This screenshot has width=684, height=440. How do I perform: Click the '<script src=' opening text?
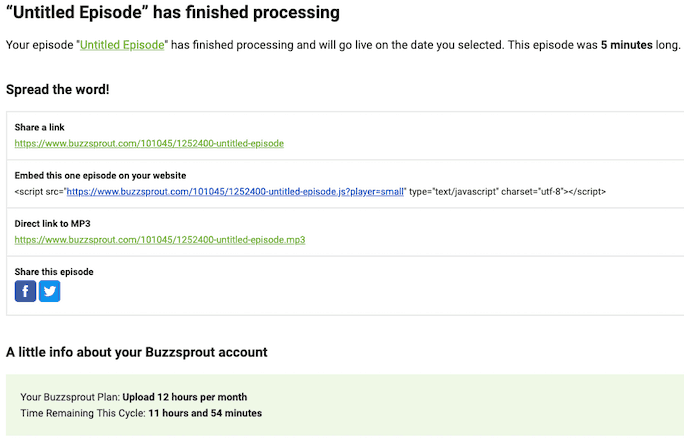39,191
